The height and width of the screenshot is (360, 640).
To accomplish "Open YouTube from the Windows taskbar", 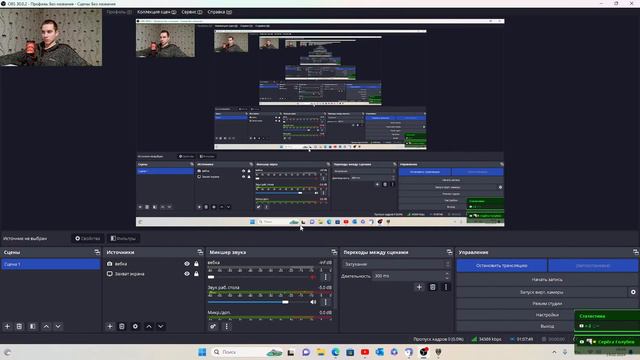I will pos(365,352).
